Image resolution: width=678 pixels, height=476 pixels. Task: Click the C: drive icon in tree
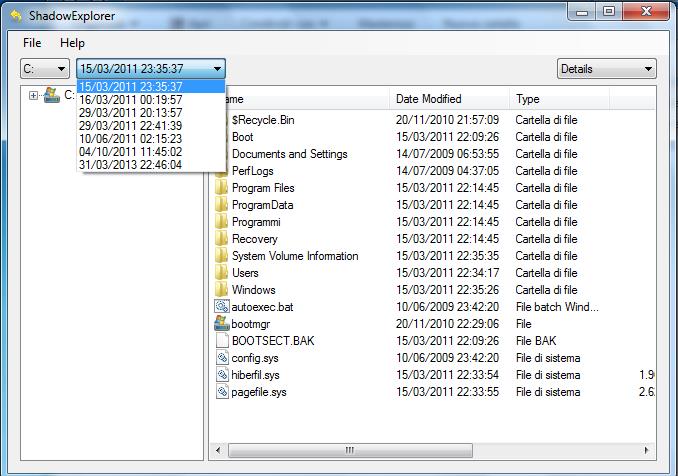pos(52,95)
